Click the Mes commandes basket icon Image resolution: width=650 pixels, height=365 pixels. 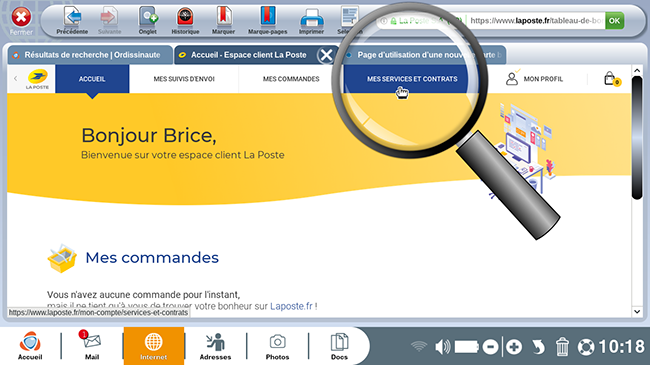pos(62,258)
